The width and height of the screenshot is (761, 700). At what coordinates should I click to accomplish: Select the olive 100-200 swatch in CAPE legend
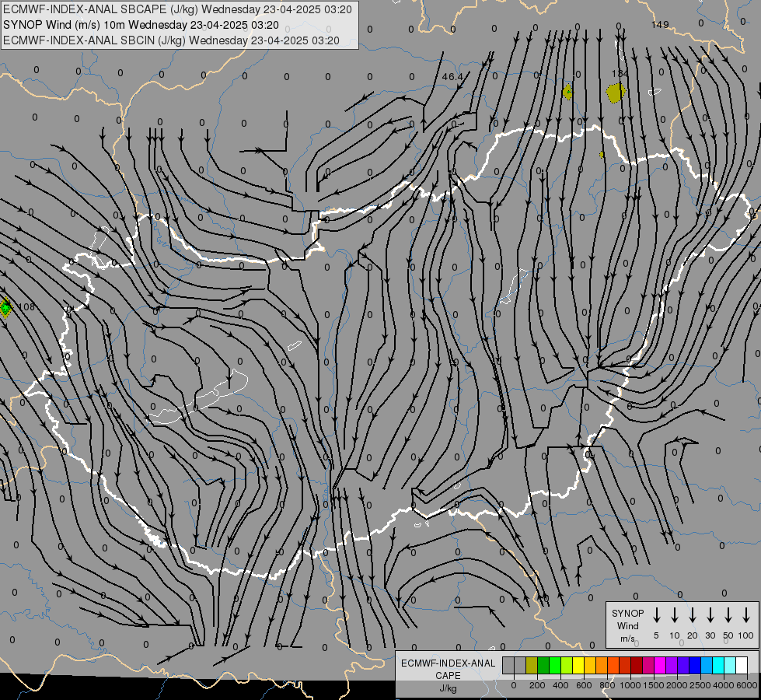pyautogui.click(x=532, y=665)
